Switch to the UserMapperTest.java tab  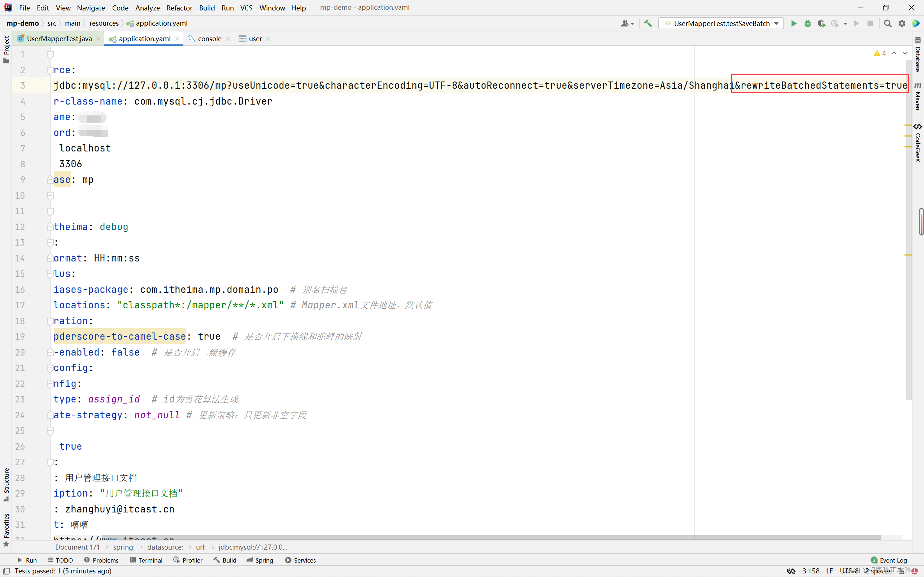tap(59, 39)
